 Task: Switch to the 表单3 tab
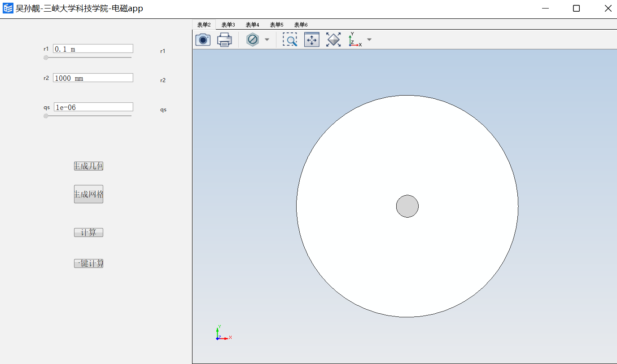228,25
